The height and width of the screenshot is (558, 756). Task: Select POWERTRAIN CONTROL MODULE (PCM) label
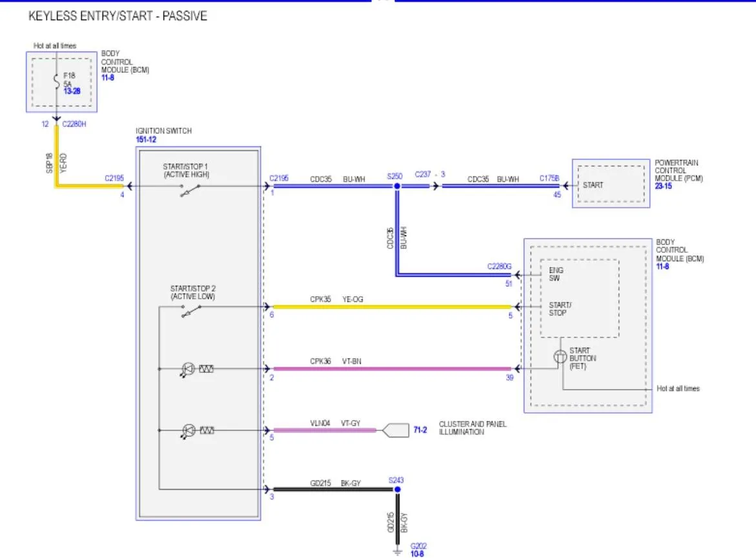click(x=679, y=170)
